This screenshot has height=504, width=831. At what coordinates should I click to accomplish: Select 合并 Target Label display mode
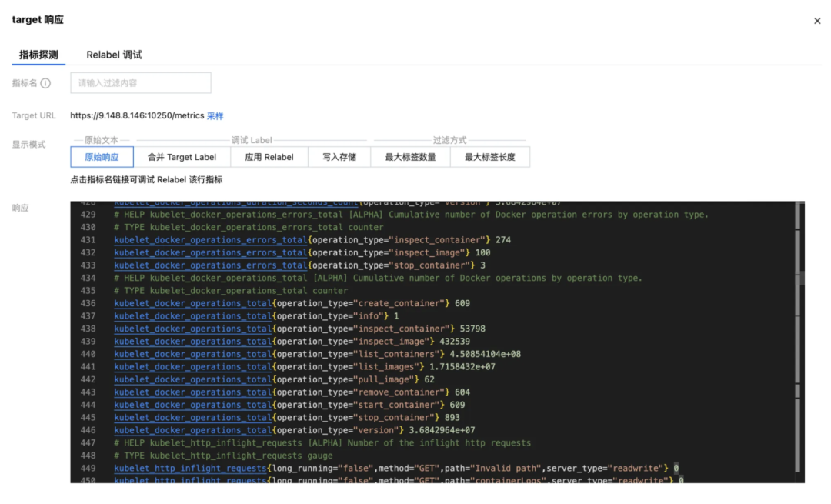[182, 157]
